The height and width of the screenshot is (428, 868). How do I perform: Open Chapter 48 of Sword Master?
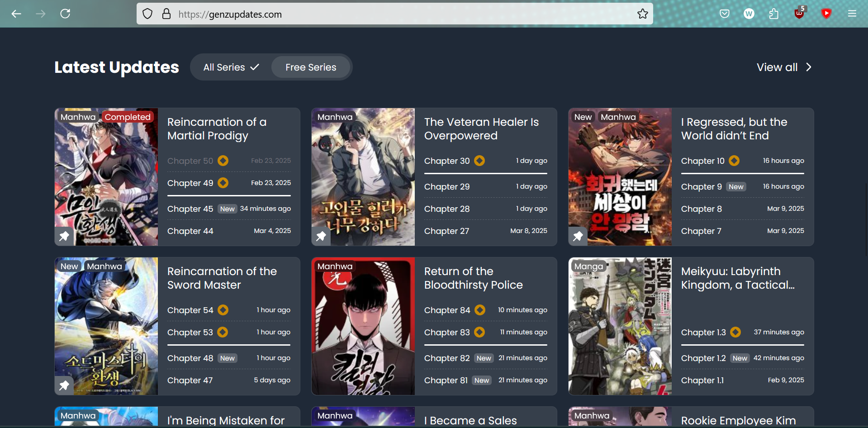pos(190,358)
